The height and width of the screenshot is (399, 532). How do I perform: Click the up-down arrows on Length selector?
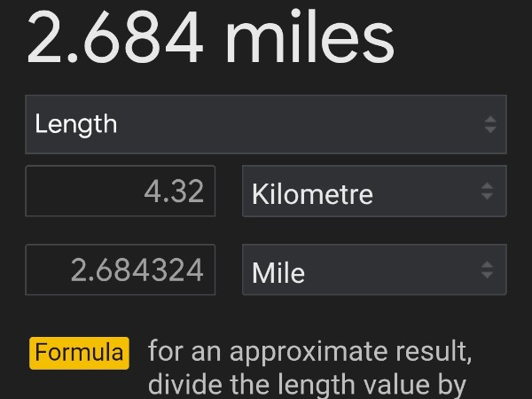point(490,124)
